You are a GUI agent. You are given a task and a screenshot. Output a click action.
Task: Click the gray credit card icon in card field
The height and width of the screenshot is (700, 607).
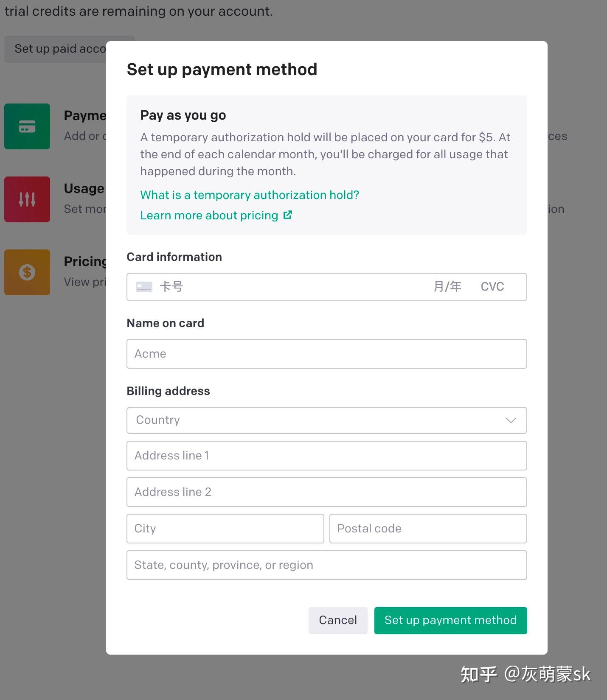pyautogui.click(x=144, y=287)
